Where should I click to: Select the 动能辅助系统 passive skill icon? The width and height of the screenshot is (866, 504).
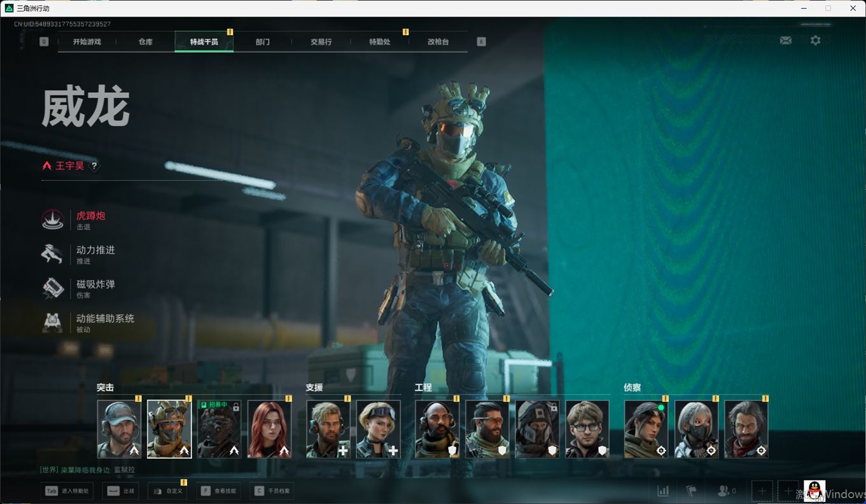[x=53, y=323]
